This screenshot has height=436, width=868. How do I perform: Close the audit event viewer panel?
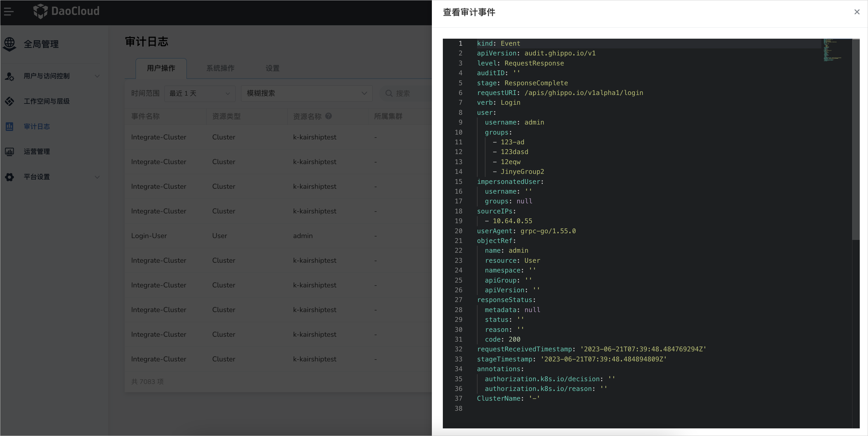(x=857, y=12)
